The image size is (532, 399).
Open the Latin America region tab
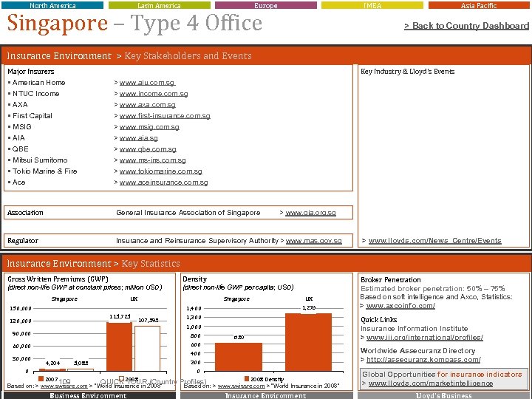coord(159,5)
